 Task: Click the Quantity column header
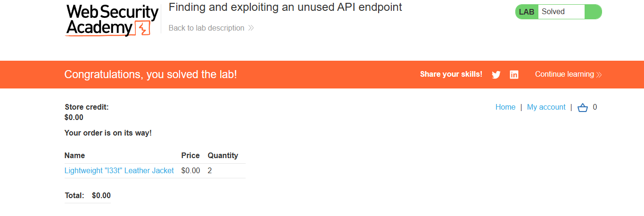point(223,156)
